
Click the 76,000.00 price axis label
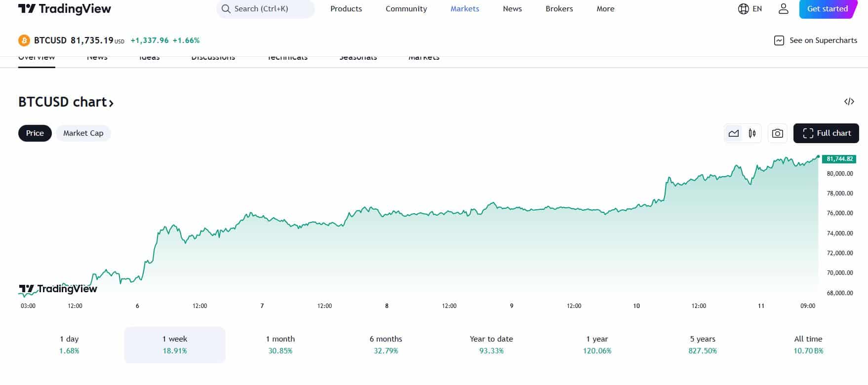point(840,213)
